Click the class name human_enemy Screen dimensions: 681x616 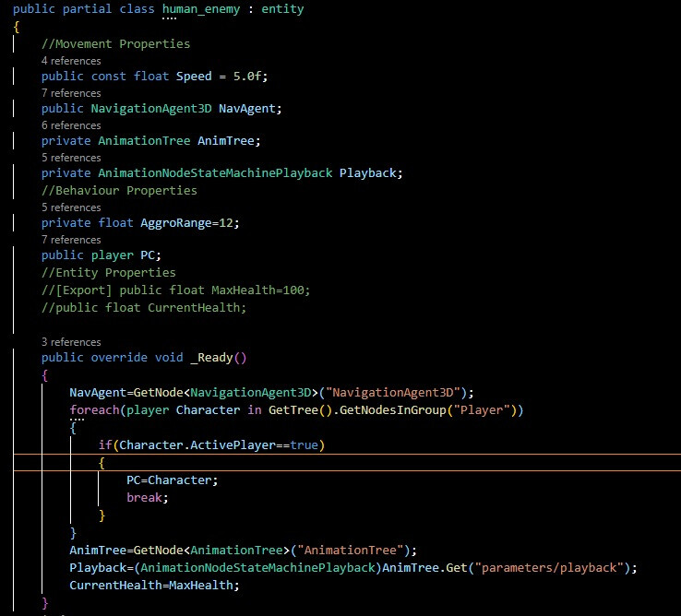click(201, 9)
